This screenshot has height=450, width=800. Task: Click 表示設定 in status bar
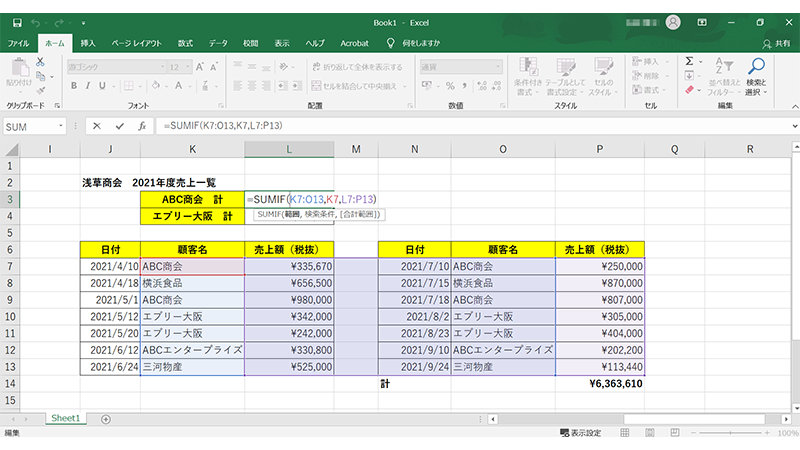(581, 433)
